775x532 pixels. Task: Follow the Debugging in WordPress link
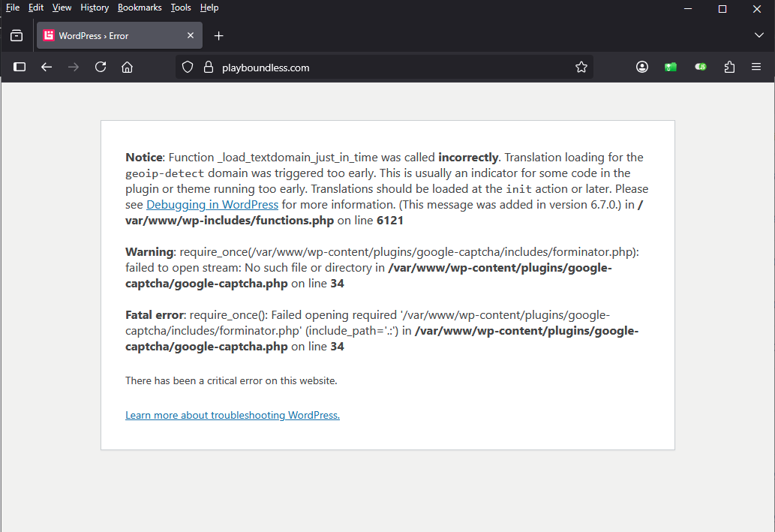(212, 205)
